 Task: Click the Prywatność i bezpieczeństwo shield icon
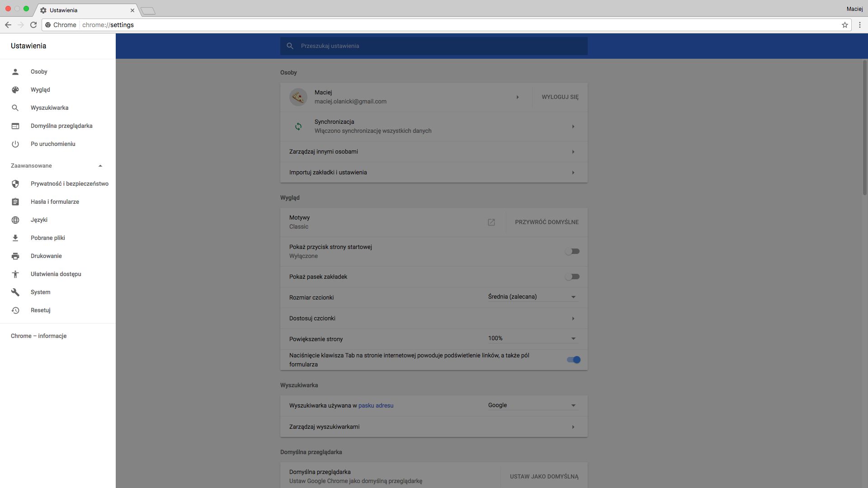pos(15,184)
